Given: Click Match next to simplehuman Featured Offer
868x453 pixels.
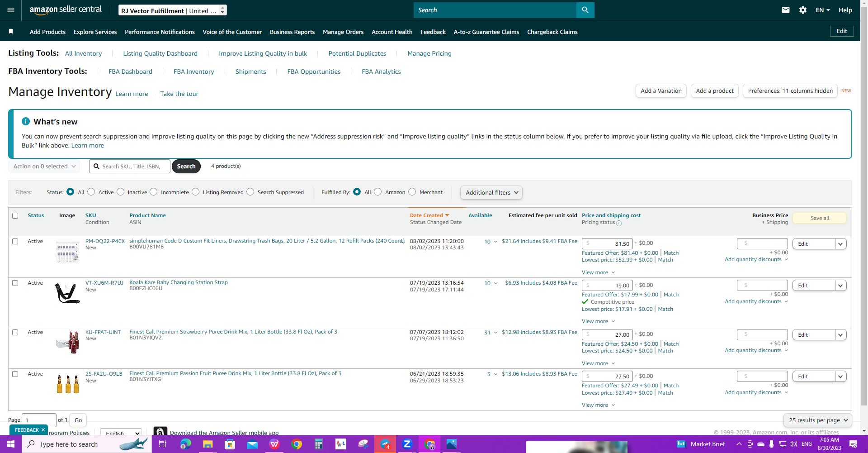Looking at the screenshot, I should coord(671,253).
